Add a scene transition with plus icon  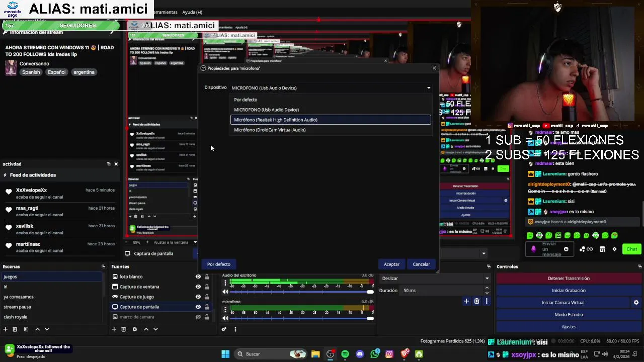point(466,301)
